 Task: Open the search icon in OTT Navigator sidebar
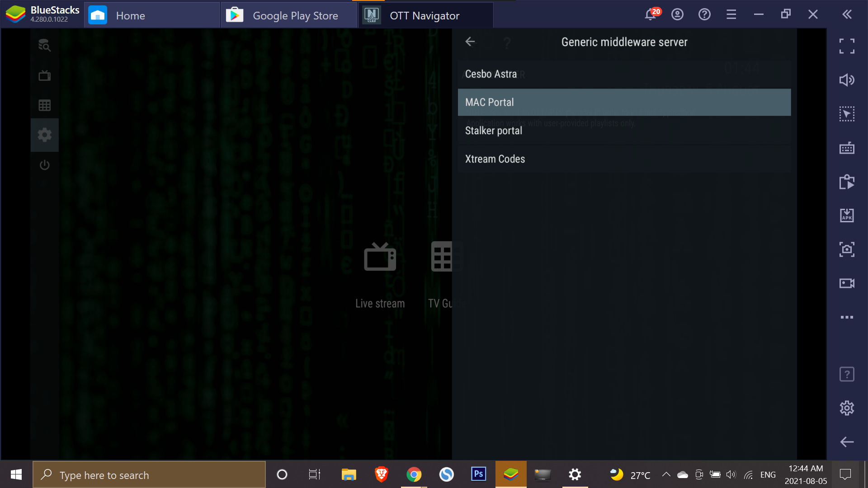point(44,45)
